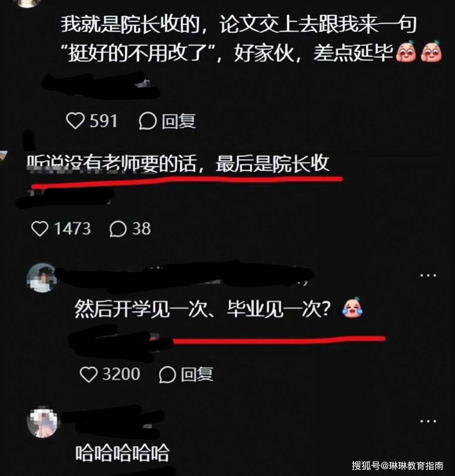The image size is (455, 476).
Task: Like the comment showing 3200 likes
Action: click(x=88, y=374)
